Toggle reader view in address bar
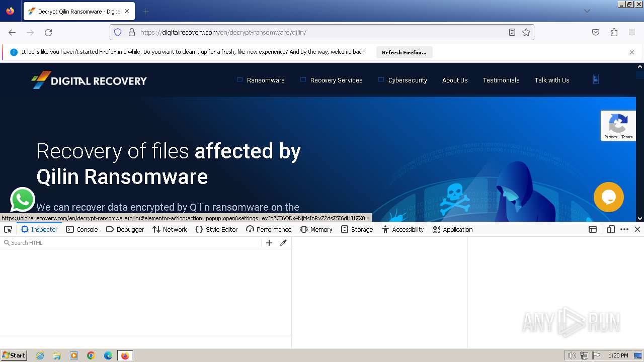 [512, 32]
